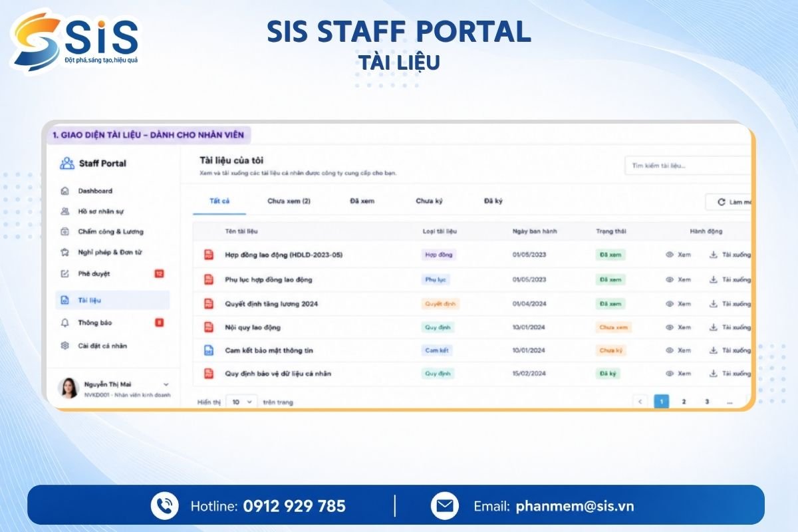Focus the Tìm kiếm tài liệu search box
This screenshot has height=532, width=798.
(688, 166)
